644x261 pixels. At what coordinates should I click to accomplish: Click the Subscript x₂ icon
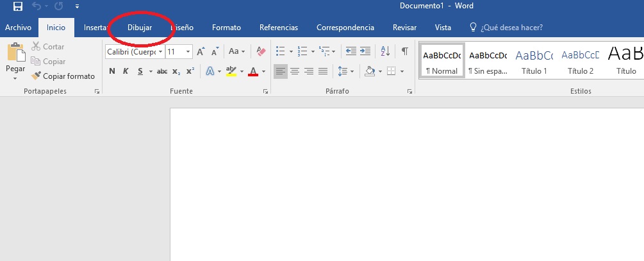pos(176,71)
